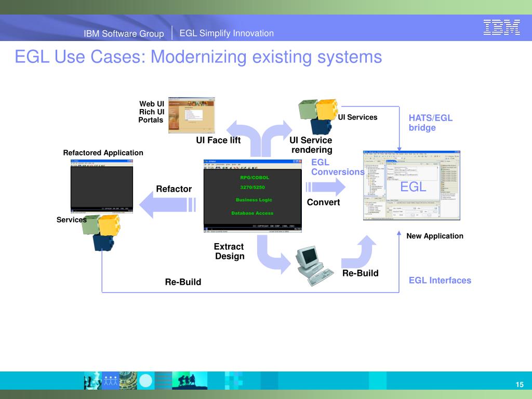Screen dimensions: 532x399
Task: Click the 'Web UI Rich UI Portals' label
Action: (151, 112)
